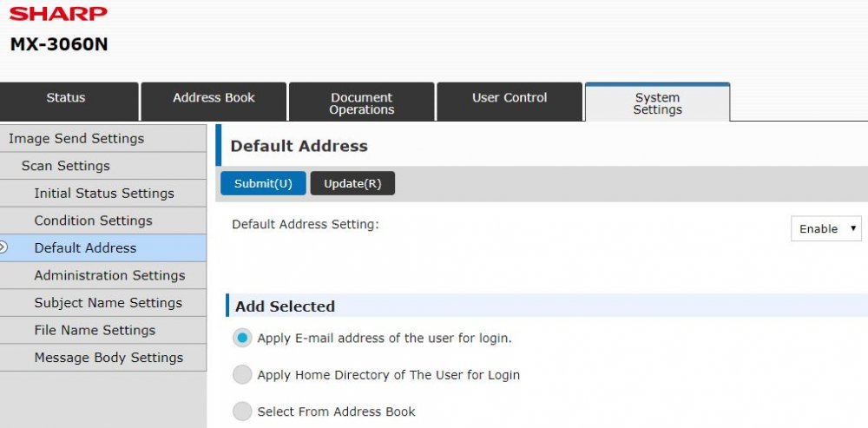Go to the Document Operations tab
This screenshot has height=428, width=868.
pyautogui.click(x=362, y=103)
